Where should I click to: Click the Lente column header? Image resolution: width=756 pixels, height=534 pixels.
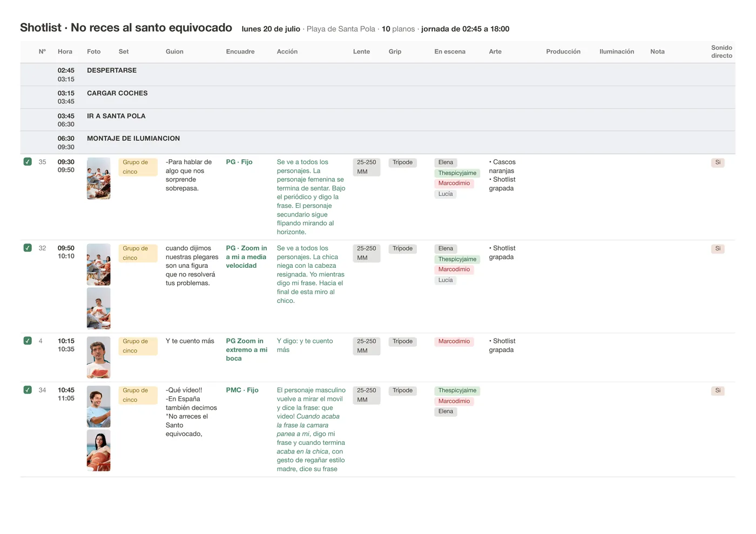click(x=361, y=52)
